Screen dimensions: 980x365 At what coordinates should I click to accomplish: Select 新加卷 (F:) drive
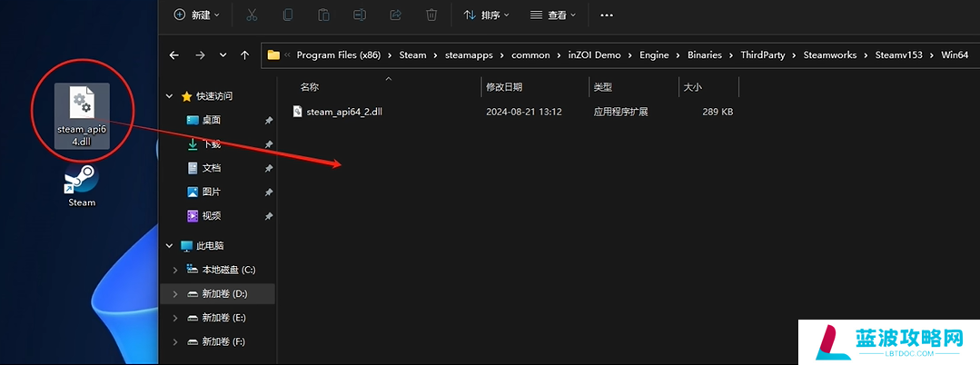[224, 342]
